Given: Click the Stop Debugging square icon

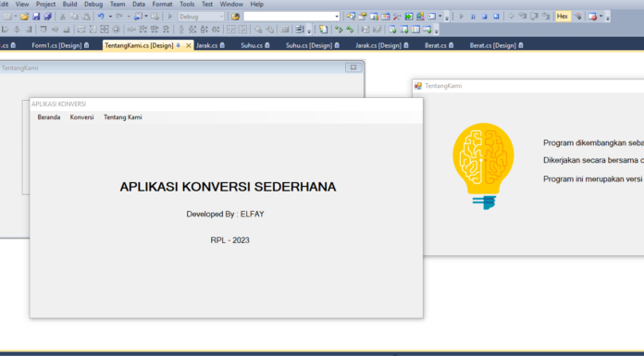Looking at the screenshot, I should pyautogui.click(x=484, y=17).
